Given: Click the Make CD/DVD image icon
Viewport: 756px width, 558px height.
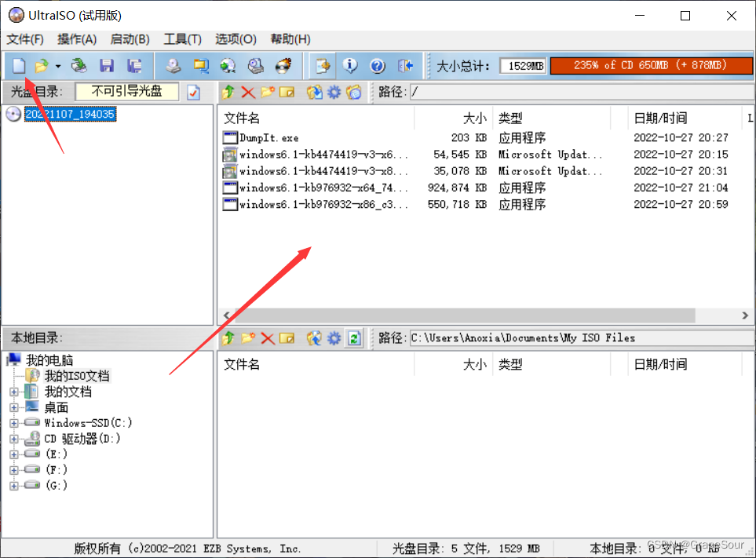Looking at the screenshot, I should click(173, 66).
